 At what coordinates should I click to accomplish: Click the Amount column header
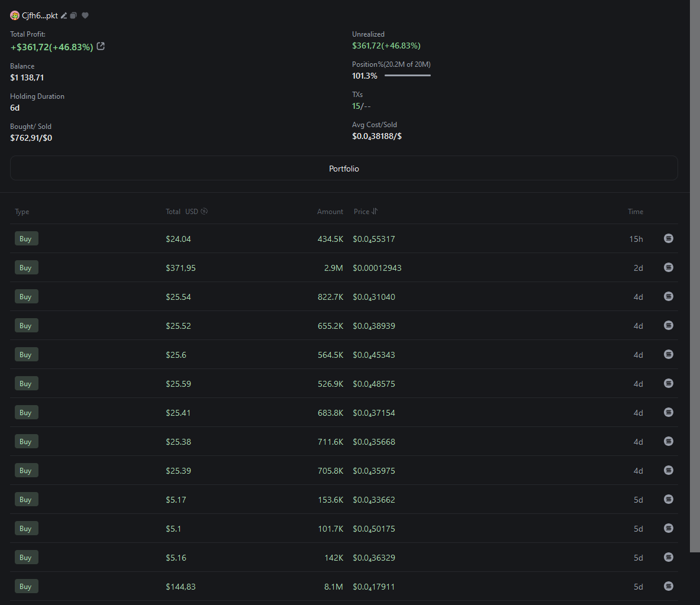tap(330, 212)
